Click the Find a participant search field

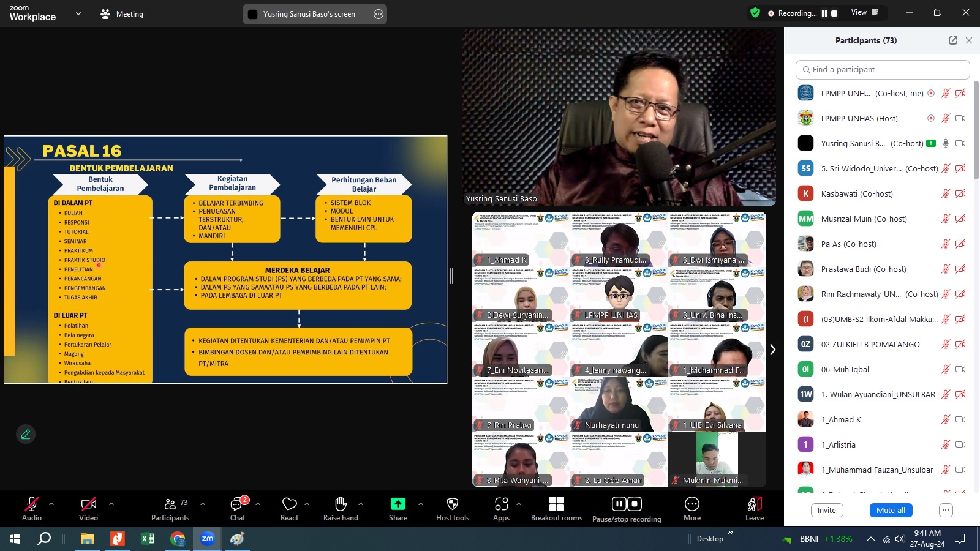tap(882, 70)
